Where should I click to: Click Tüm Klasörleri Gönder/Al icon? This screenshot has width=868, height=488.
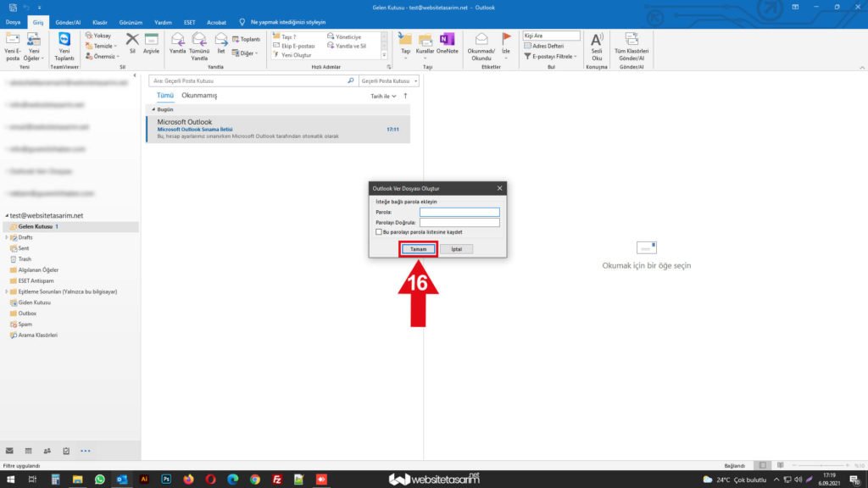pos(631,41)
